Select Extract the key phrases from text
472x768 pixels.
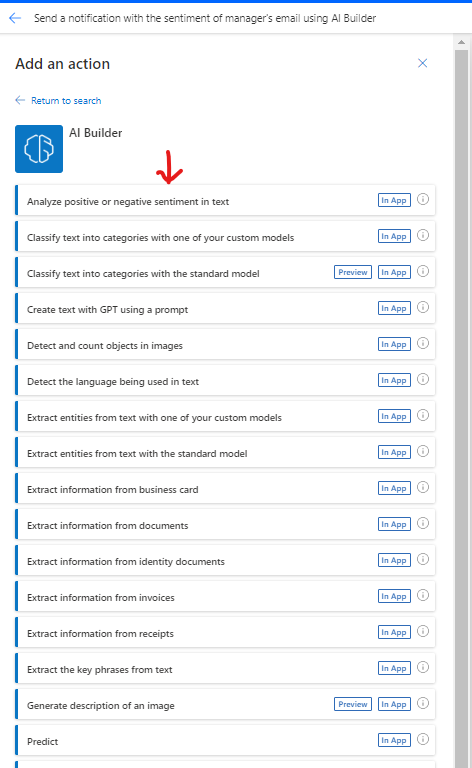tap(225, 669)
